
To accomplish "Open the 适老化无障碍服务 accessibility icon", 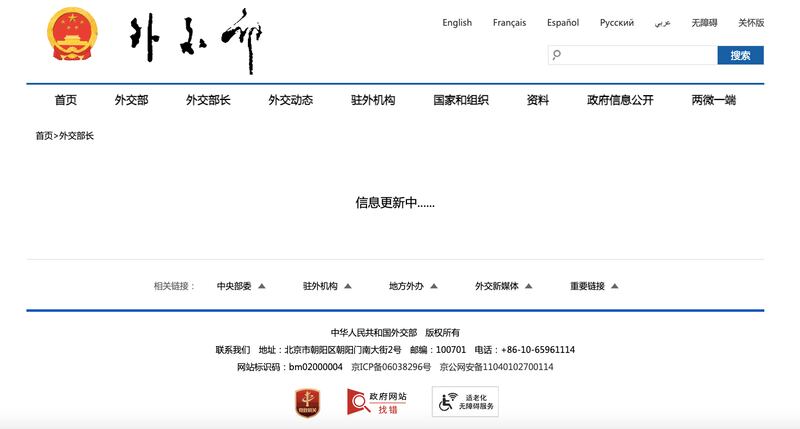I will pos(465,402).
